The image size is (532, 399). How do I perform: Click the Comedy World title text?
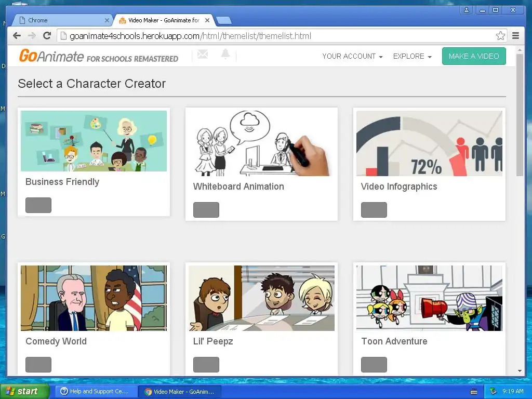(x=56, y=341)
